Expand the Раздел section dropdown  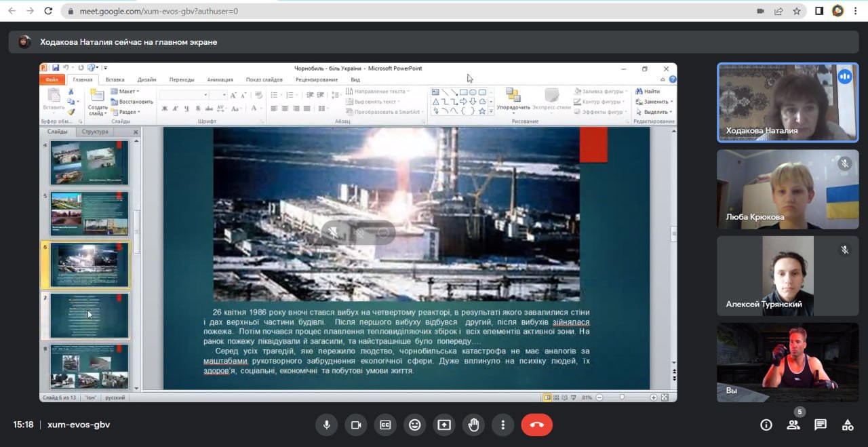125,112
